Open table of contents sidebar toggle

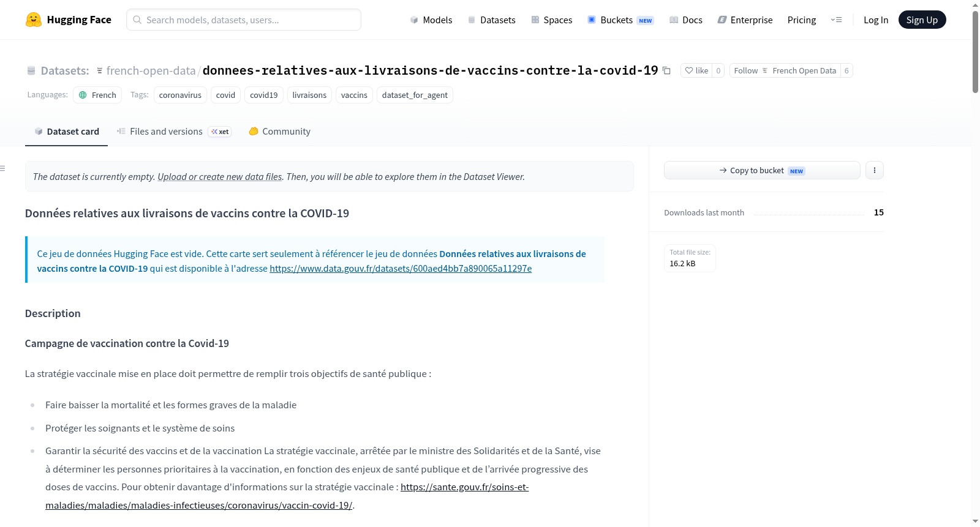click(3, 168)
